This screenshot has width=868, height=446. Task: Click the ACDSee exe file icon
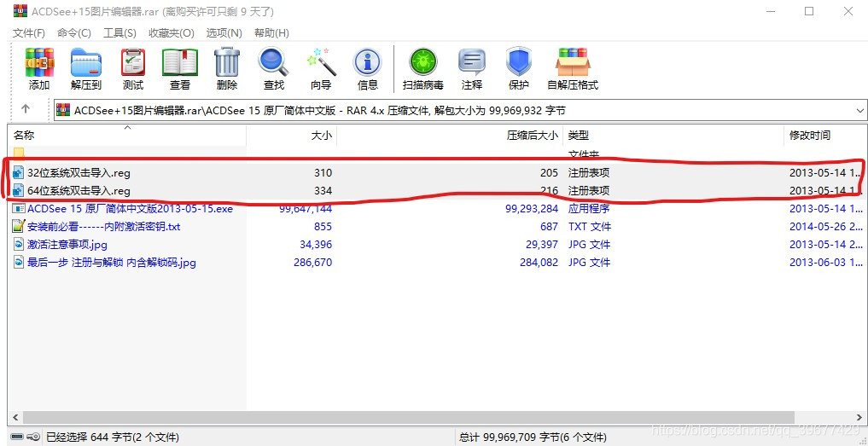click(19, 209)
